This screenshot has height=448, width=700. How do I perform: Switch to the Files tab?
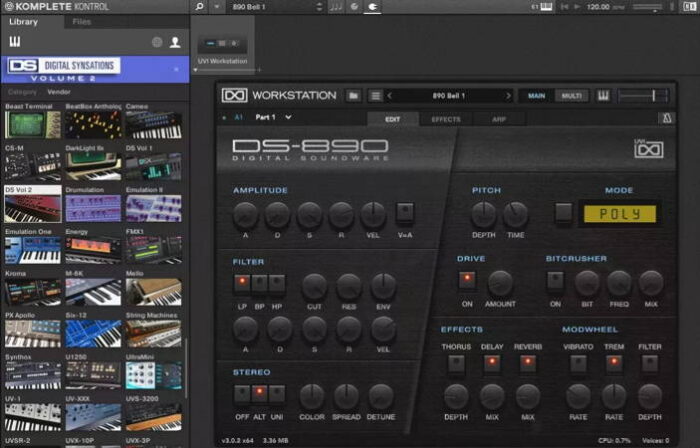(x=81, y=21)
